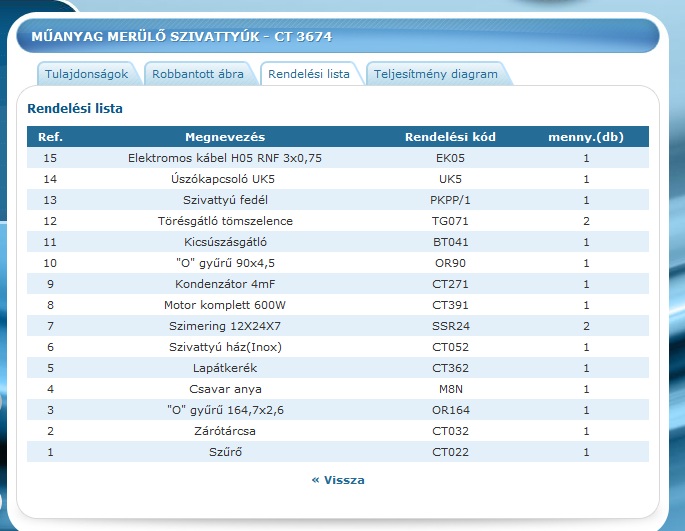Image resolution: width=685 pixels, height=531 pixels.
Task: Click the page title Műanyag merülő szivattyúk
Action: (x=182, y=37)
